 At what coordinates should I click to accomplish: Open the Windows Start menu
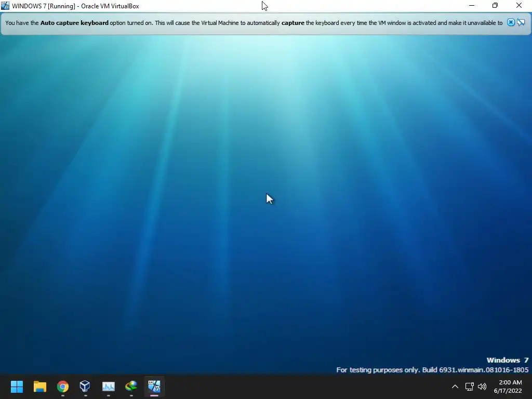(17, 386)
